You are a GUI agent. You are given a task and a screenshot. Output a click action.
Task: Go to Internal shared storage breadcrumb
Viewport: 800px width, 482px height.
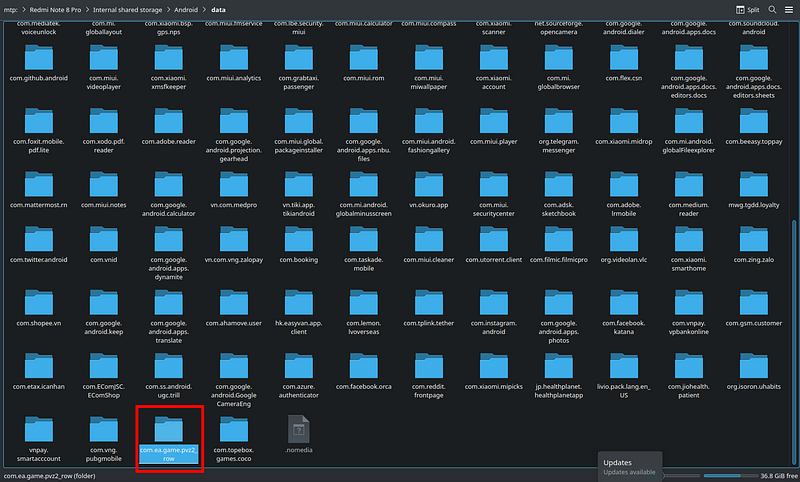[x=128, y=10]
